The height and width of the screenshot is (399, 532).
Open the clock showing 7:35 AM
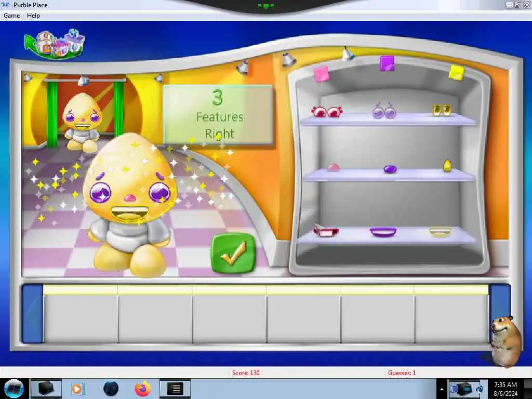(x=506, y=389)
